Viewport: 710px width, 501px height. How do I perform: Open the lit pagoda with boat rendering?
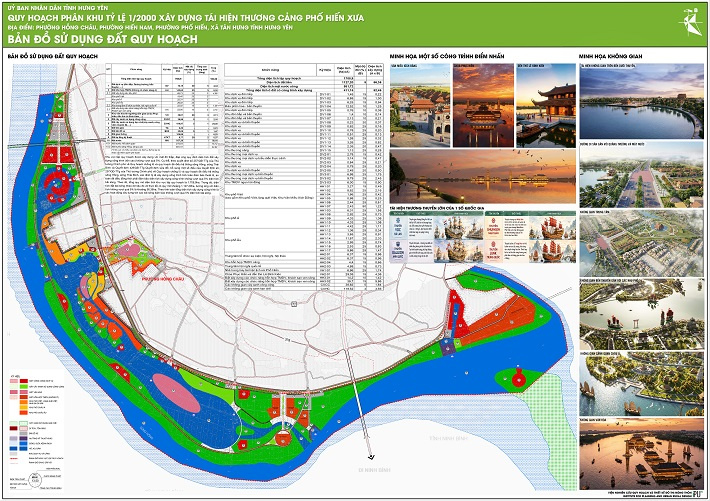[546, 106]
